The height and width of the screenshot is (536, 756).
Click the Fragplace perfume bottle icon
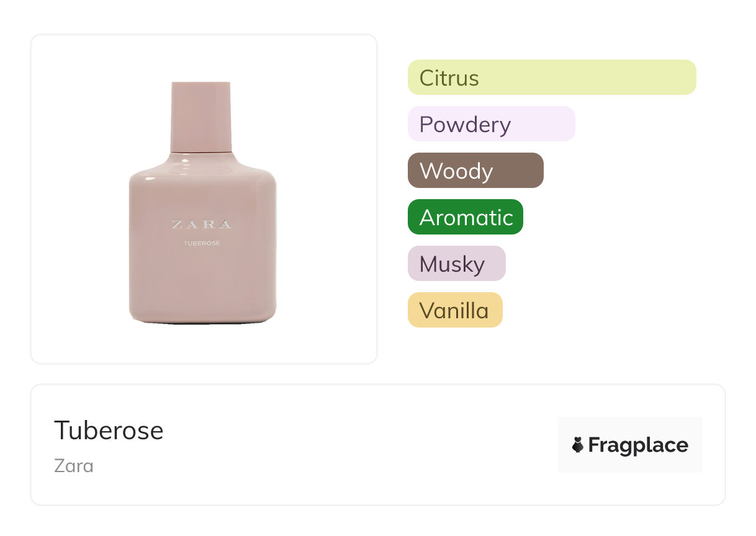(x=578, y=445)
